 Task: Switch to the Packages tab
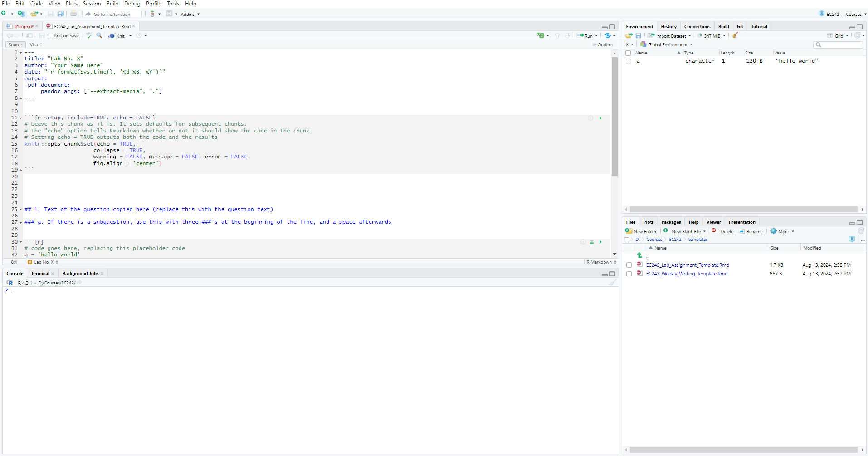[671, 222]
